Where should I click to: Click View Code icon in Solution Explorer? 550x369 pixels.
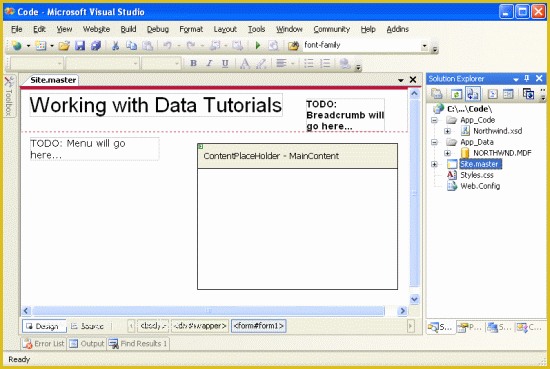pos(492,94)
